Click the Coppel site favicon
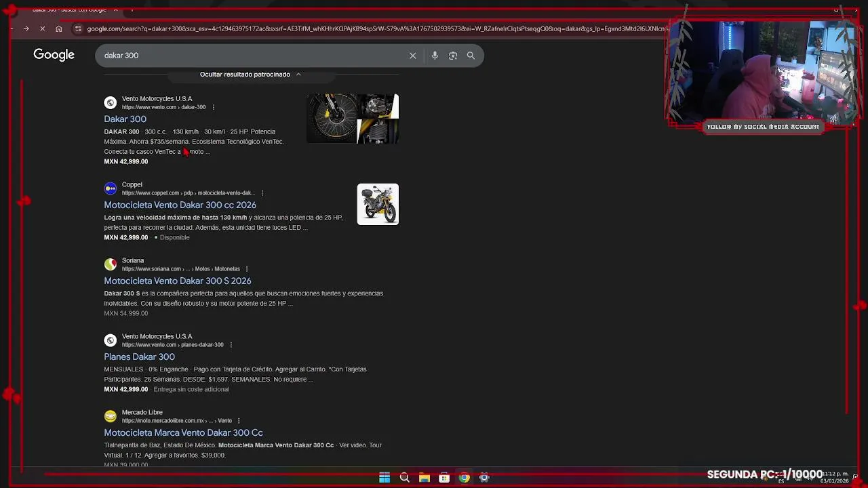This screenshot has width=868, height=488. coord(110,188)
